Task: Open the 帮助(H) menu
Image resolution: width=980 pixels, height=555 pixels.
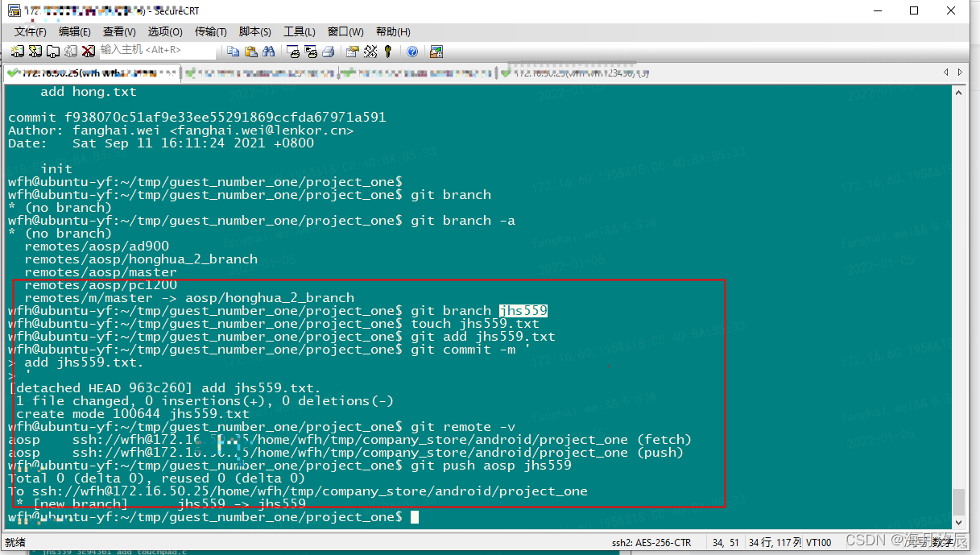Action: [x=392, y=31]
